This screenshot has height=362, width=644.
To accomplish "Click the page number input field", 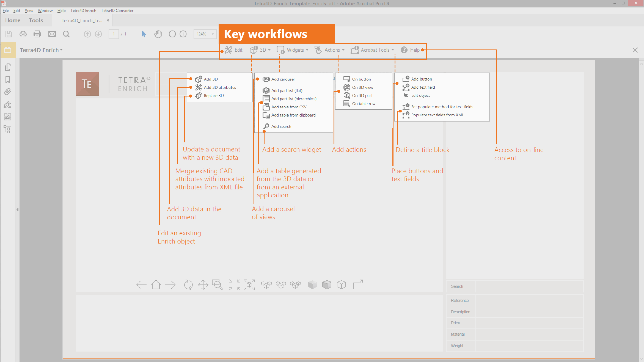I will pos(114,34).
